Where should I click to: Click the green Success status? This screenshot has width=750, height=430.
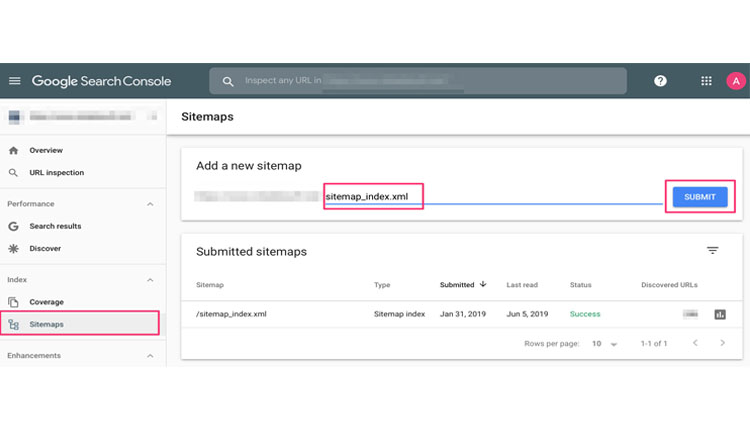[585, 314]
